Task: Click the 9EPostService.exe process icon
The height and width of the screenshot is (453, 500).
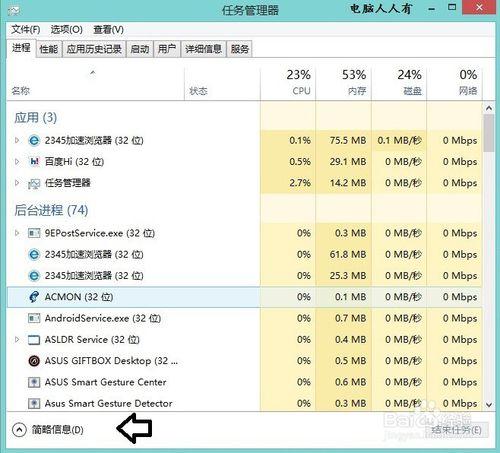Action: [x=34, y=233]
